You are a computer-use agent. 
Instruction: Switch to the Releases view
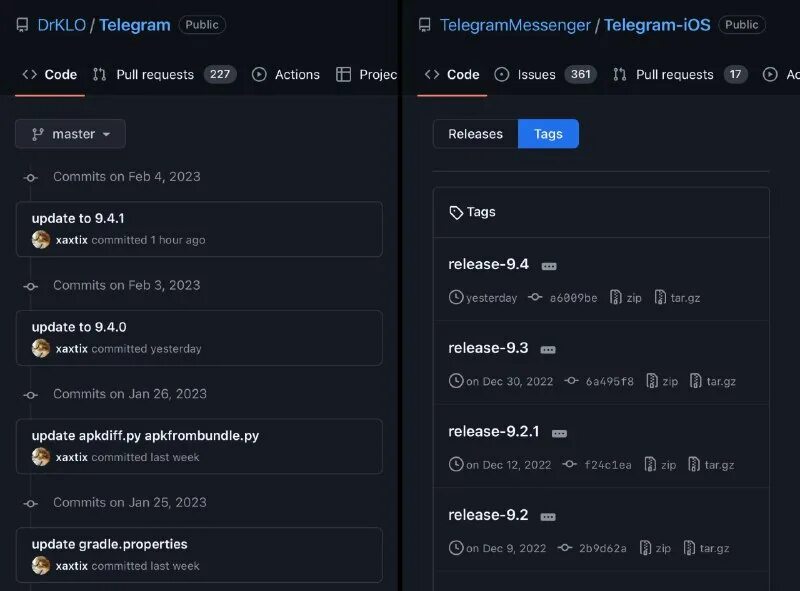coord(476,134)
